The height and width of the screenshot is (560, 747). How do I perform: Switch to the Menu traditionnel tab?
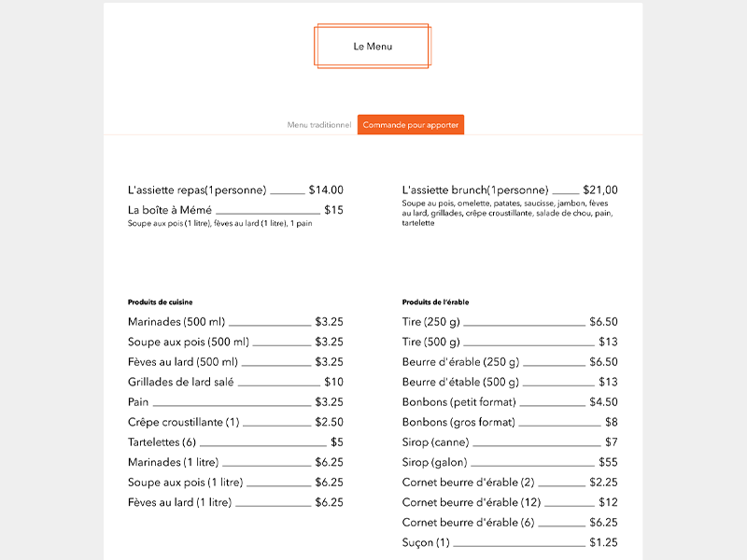319,125
